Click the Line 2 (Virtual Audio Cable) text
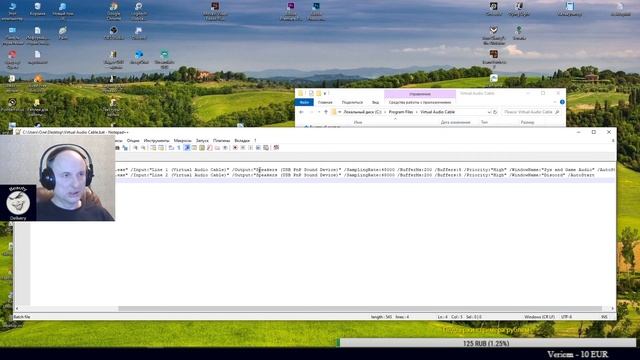 pos(190,175)
